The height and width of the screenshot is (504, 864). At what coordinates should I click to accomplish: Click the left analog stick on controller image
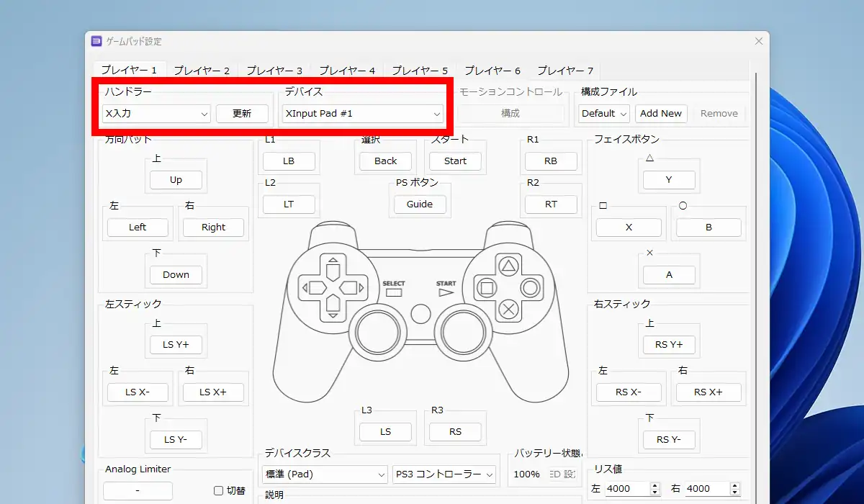tap(377, 332)
